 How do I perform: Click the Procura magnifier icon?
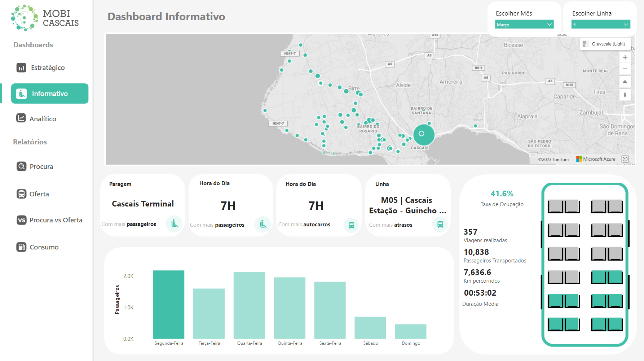[x=21, y=166]
